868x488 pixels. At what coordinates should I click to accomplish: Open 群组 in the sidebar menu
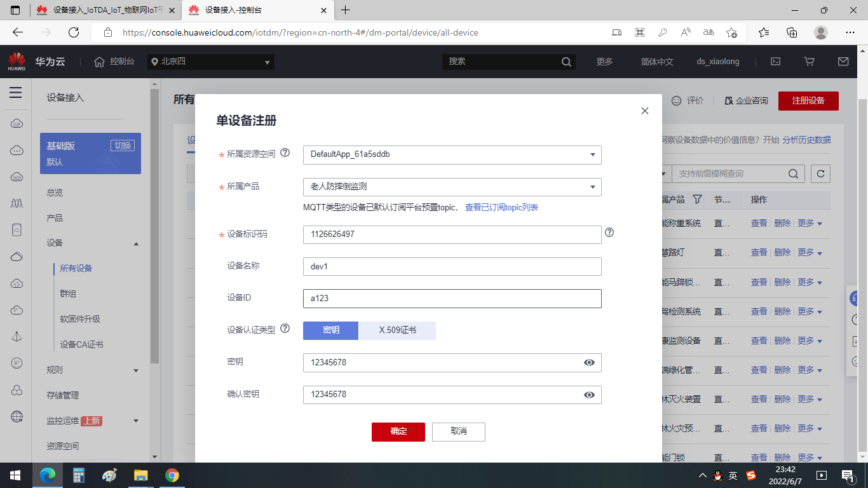(x=68, y=294)
